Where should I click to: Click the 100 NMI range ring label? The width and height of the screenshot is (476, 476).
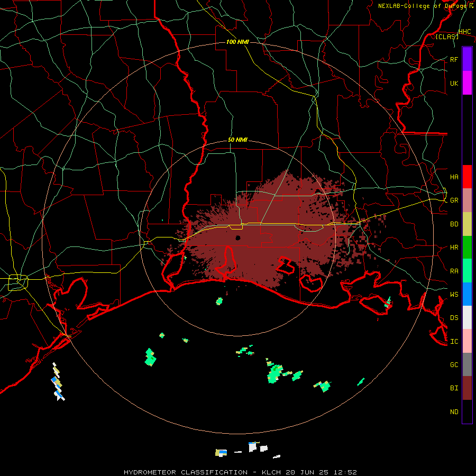click(x=237, y=42)
